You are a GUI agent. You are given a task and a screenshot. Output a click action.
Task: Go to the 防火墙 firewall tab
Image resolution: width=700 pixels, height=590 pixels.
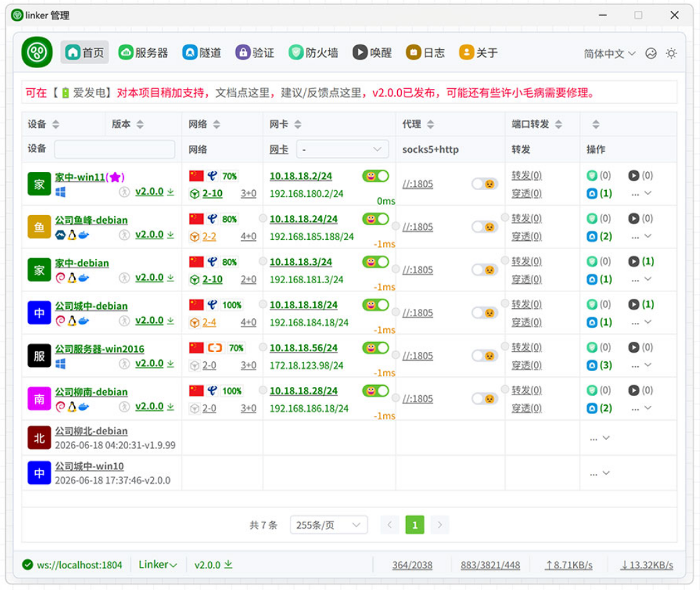[314, 53]
